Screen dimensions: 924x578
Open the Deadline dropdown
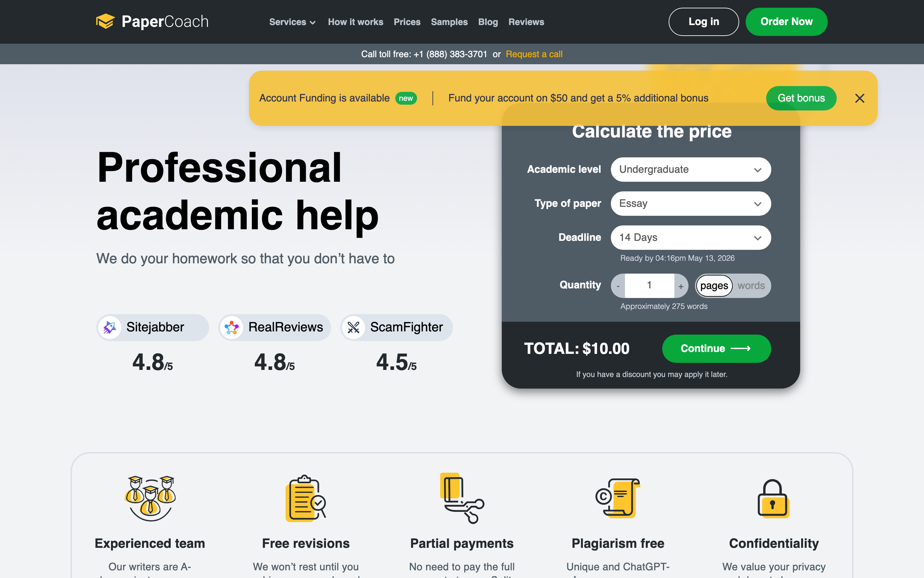pyautogui.click(x=691, y=237)
